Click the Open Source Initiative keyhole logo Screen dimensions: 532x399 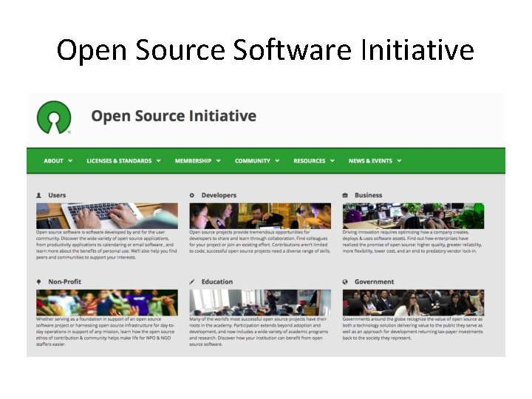tap(54, 117)
